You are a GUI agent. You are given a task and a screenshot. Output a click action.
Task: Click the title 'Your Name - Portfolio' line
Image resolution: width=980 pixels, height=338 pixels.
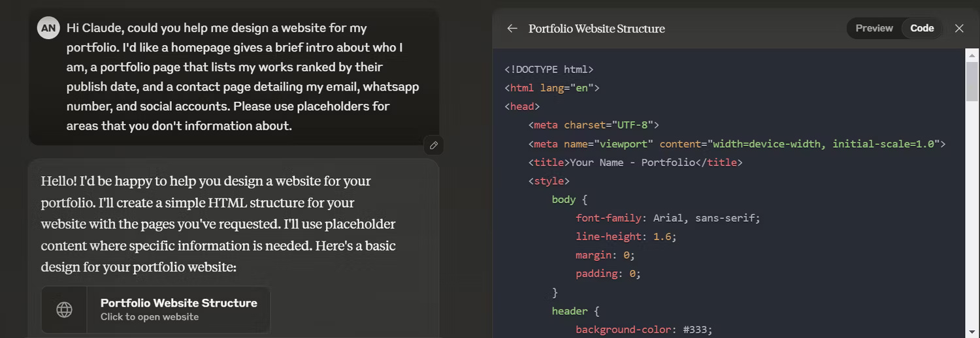(x=635, y=162)
